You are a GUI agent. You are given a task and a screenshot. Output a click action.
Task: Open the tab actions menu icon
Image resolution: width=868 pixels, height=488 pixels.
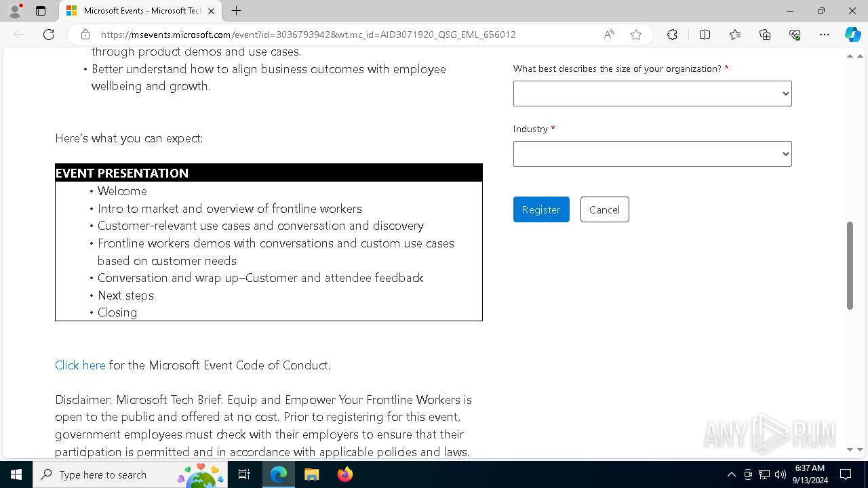coord(41,11)
